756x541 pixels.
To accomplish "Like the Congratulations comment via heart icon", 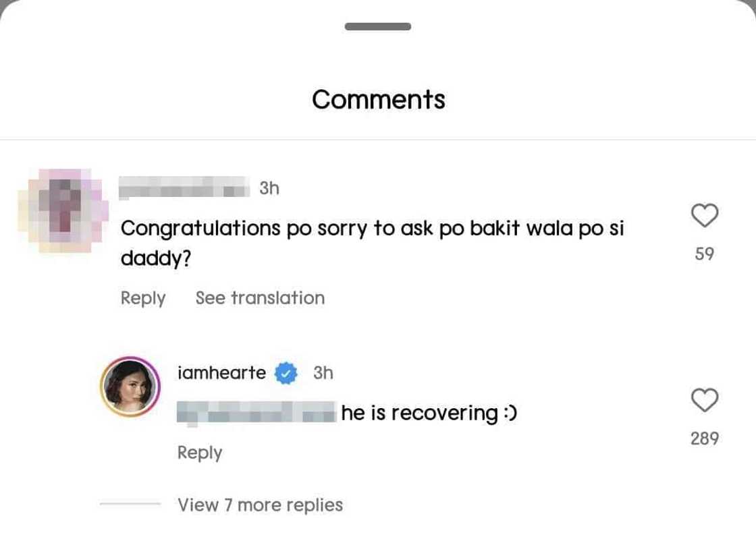I will (705, 215).
